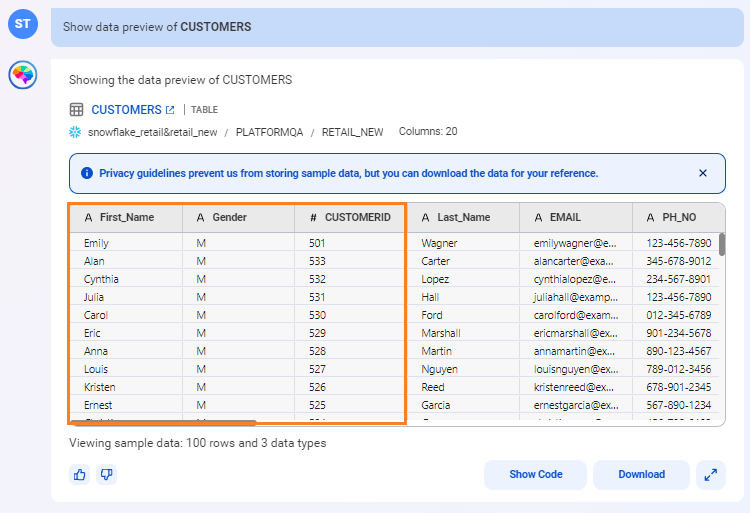Screen dimensions: 750x513
Task: Dismiss the privacy guidelines banner
Action: tap(703, 173)
